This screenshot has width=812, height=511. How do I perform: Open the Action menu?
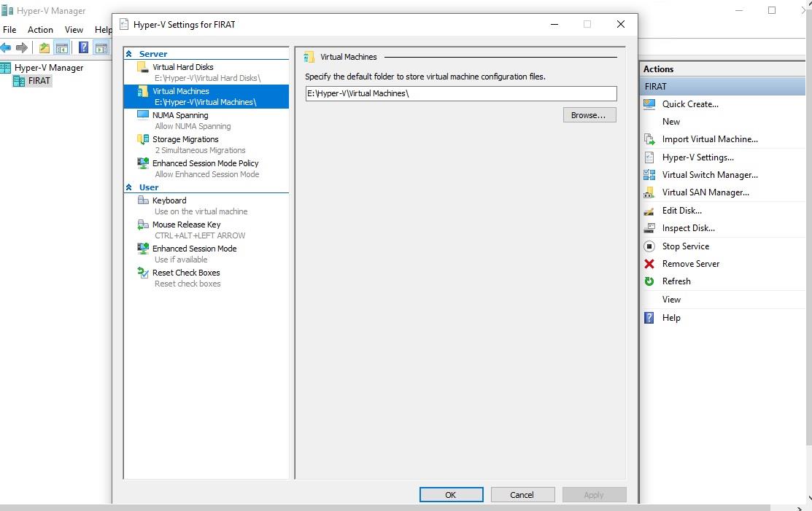point(40,29)
